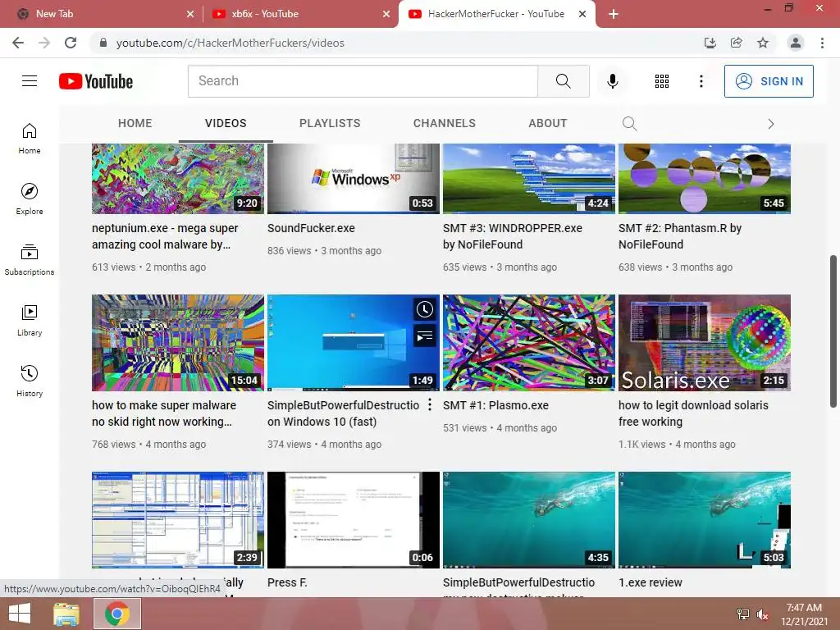Click the address bar URL
The width and height of the screenshot is (840, 630).
pyautogui.click(x=231, y=43)
